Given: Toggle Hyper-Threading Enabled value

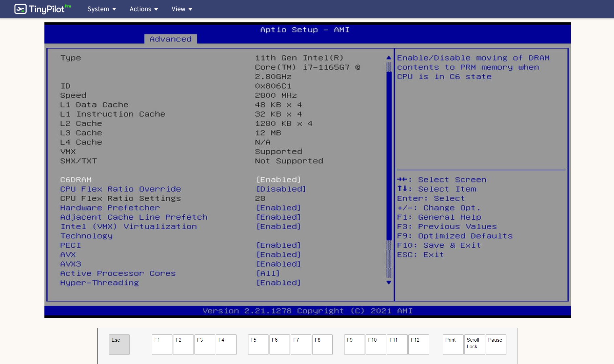Looking at the screenshot, I should 278,283.
